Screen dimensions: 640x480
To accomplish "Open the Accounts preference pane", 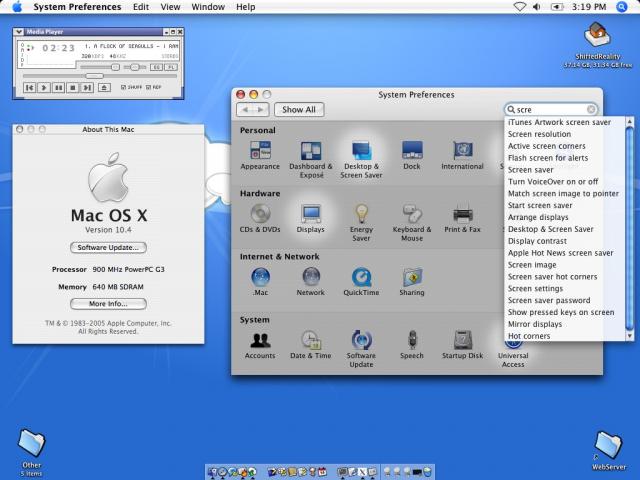I will [x=260, y=345].
